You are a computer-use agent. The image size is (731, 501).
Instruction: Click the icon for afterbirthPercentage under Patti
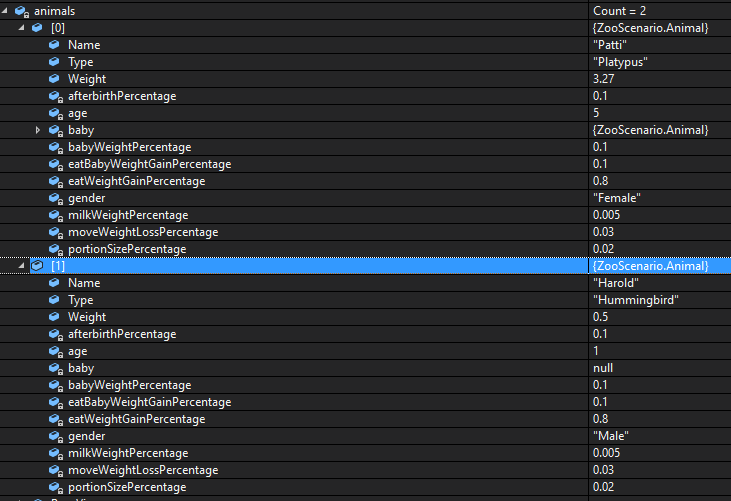(56, 96)
